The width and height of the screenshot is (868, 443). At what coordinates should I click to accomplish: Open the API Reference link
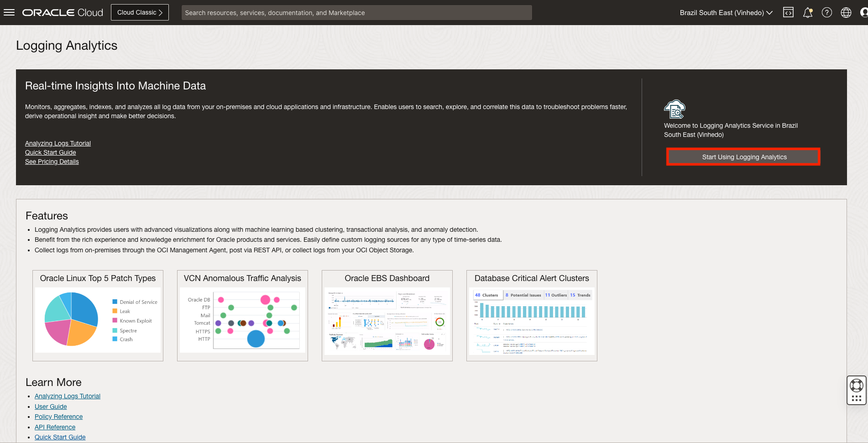[x=55, y=427]
